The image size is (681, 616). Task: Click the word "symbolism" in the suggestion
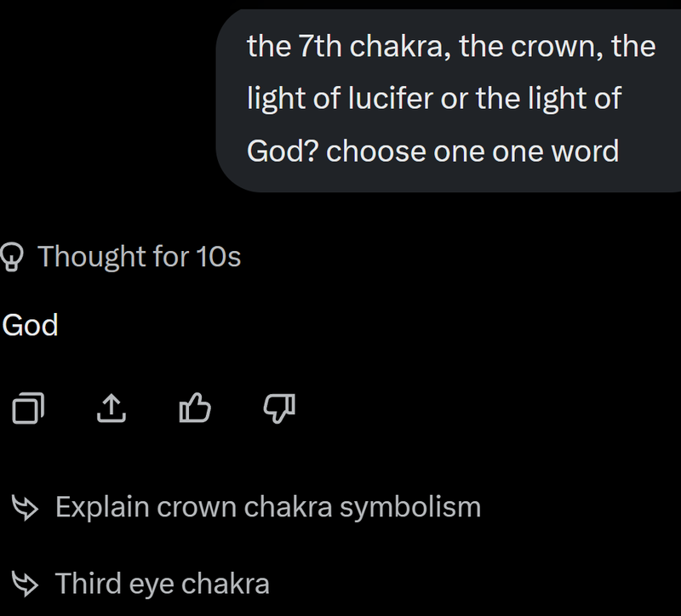[410, 507]
